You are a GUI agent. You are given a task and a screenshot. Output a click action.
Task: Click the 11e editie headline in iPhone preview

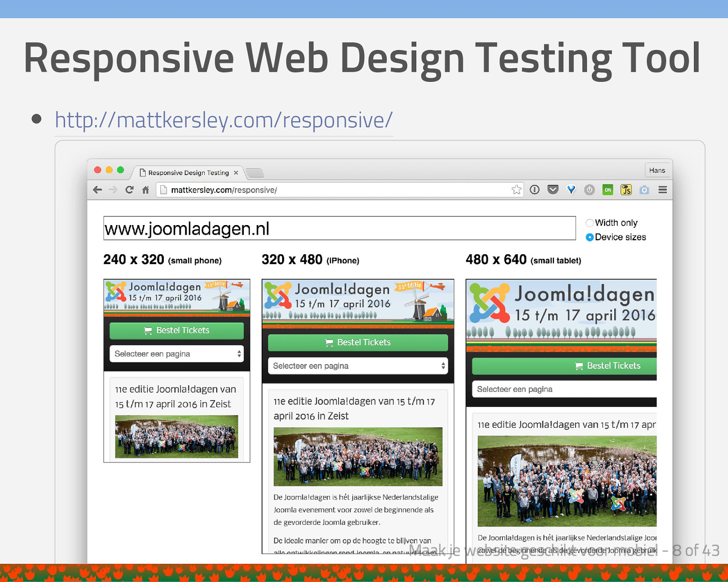coord(354,408)
